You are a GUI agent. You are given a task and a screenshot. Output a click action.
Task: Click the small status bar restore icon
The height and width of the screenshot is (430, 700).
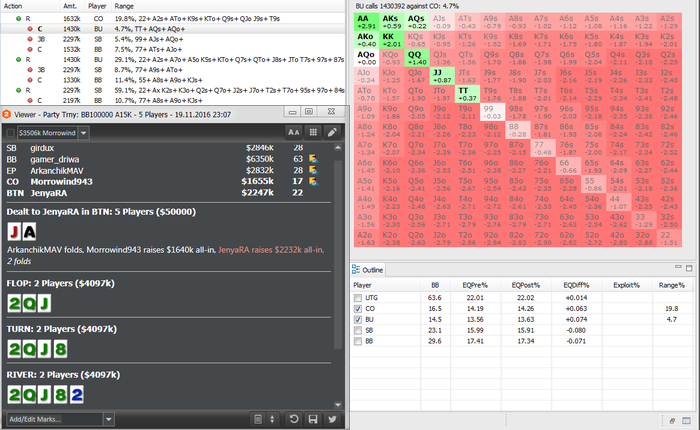[x=672, y=421]
